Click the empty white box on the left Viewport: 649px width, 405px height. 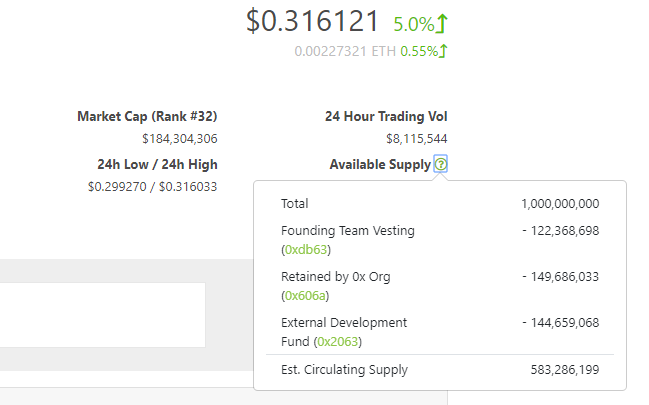click(102, 315)
